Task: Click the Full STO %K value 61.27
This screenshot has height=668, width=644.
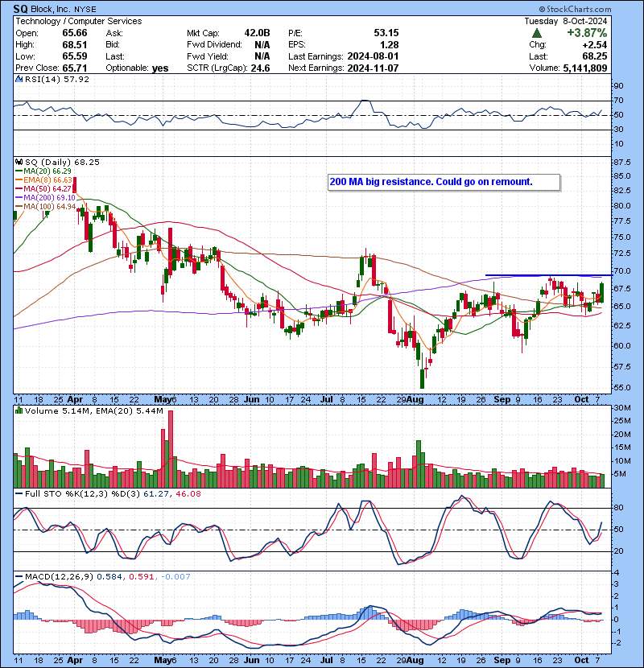Action: pyautogui.click(x=155, y=494)
